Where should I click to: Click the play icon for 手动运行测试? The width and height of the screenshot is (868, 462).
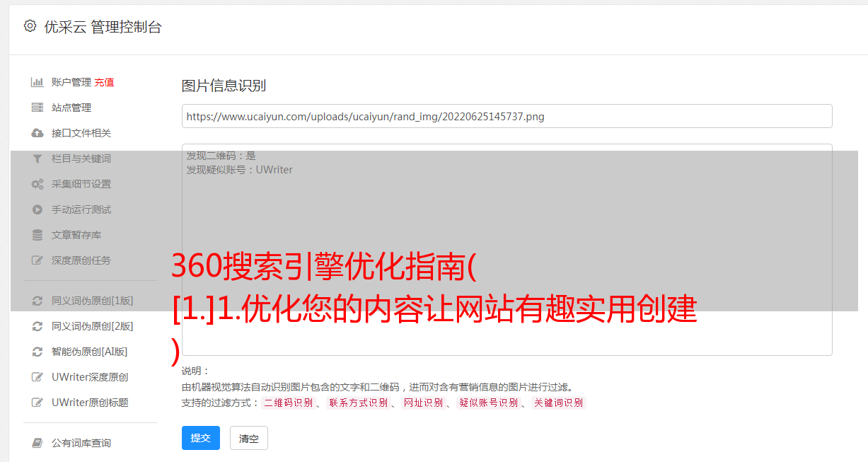tap(37, 209)
